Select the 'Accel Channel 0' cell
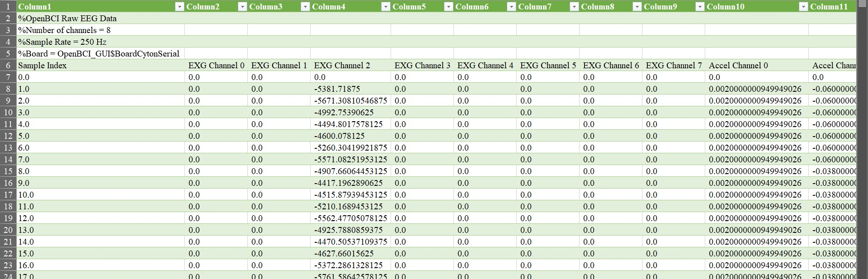This screenshot has height=279, width=868. coord(757,66)
